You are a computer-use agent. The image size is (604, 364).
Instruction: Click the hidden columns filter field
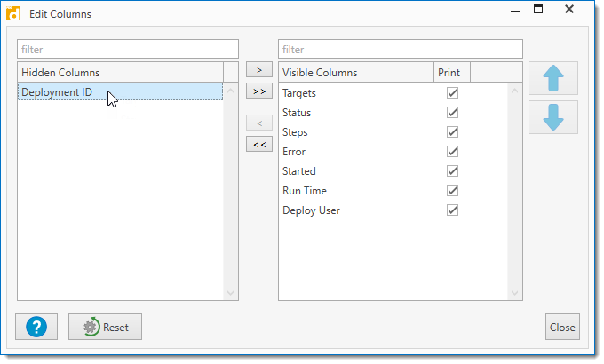[x=128, y=50]
